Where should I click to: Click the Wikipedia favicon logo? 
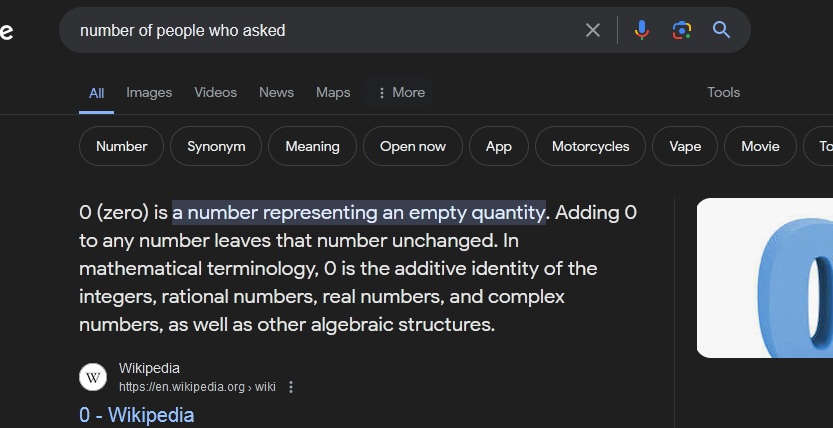pos(93,377)
